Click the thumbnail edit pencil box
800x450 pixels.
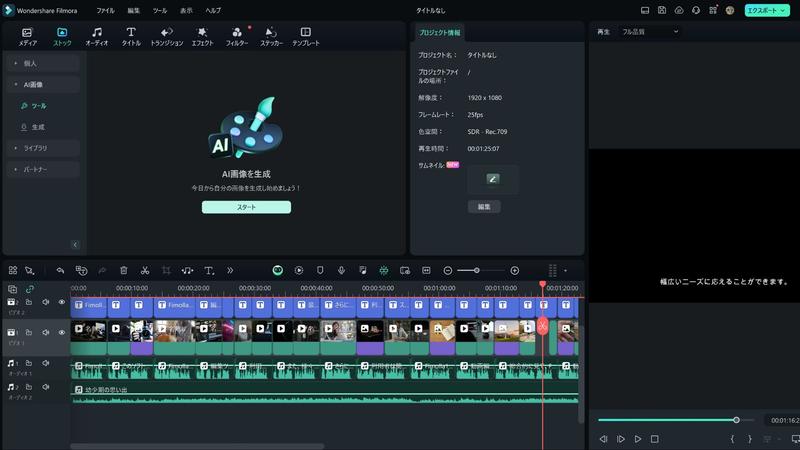click(x=492, y=179)
